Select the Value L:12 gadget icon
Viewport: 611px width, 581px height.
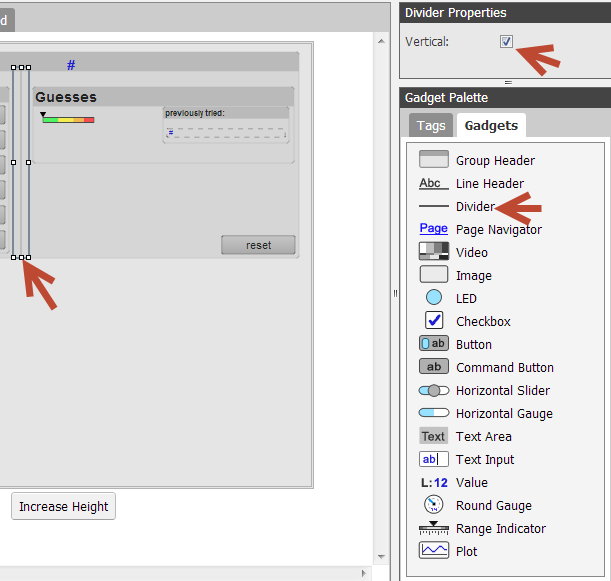[434, 482]
